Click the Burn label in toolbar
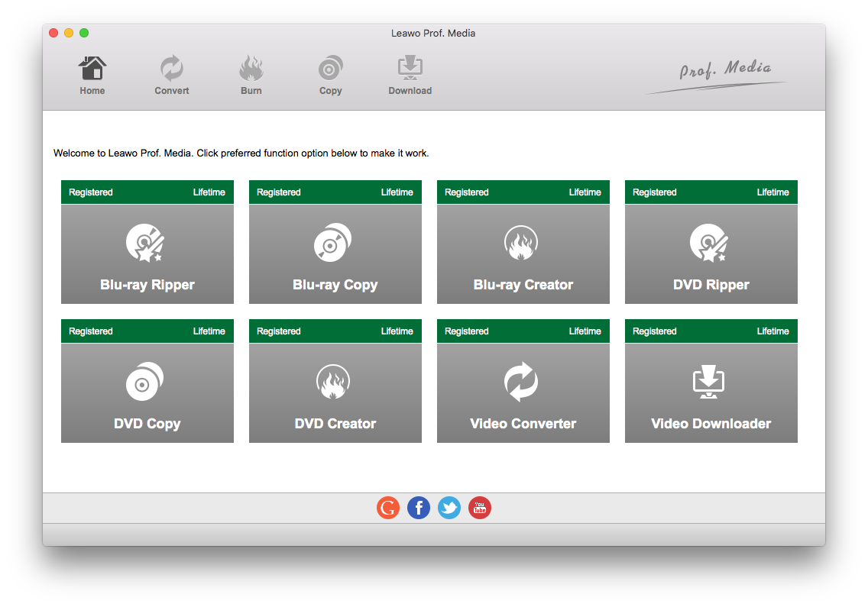 pyautogui.click(x=251, y=91)
